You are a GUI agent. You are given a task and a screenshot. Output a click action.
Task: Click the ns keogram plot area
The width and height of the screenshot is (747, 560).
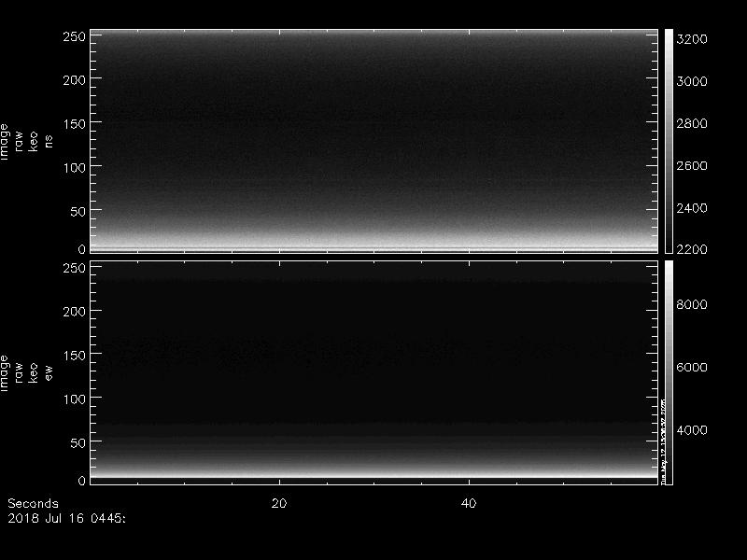[x=374, y=141]
